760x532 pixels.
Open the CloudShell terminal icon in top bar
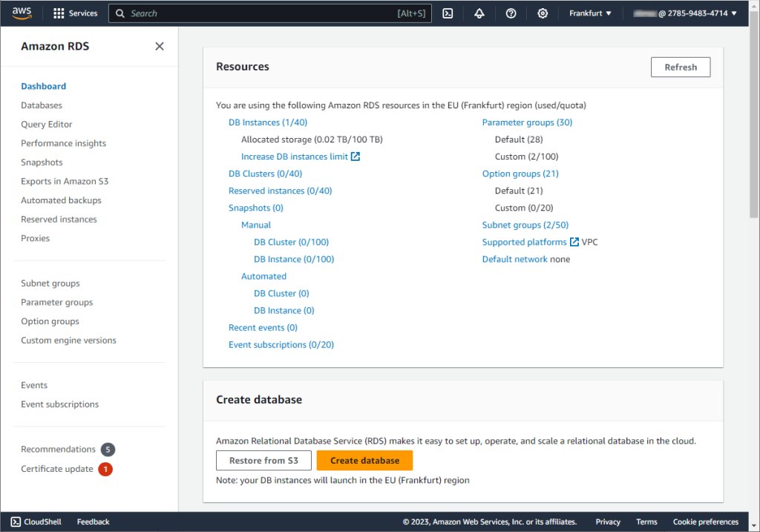[x=448, y=13]
